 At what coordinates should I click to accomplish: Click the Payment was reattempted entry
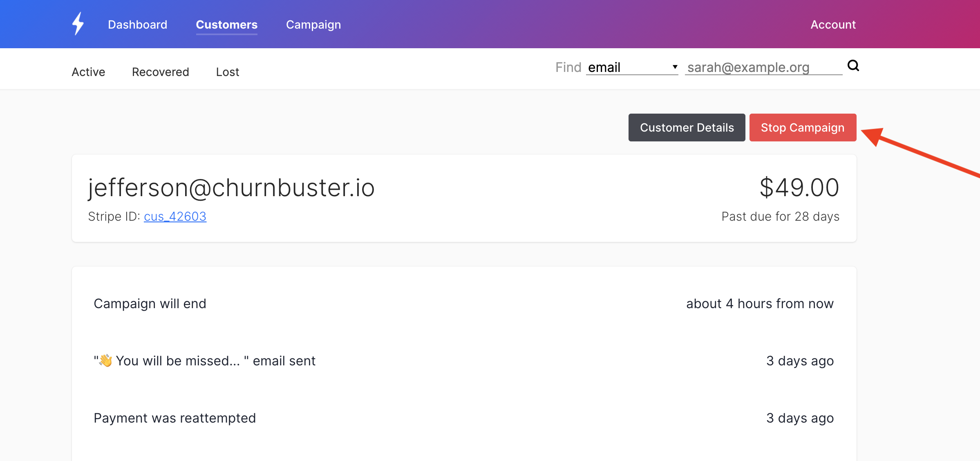coord(175,418)
